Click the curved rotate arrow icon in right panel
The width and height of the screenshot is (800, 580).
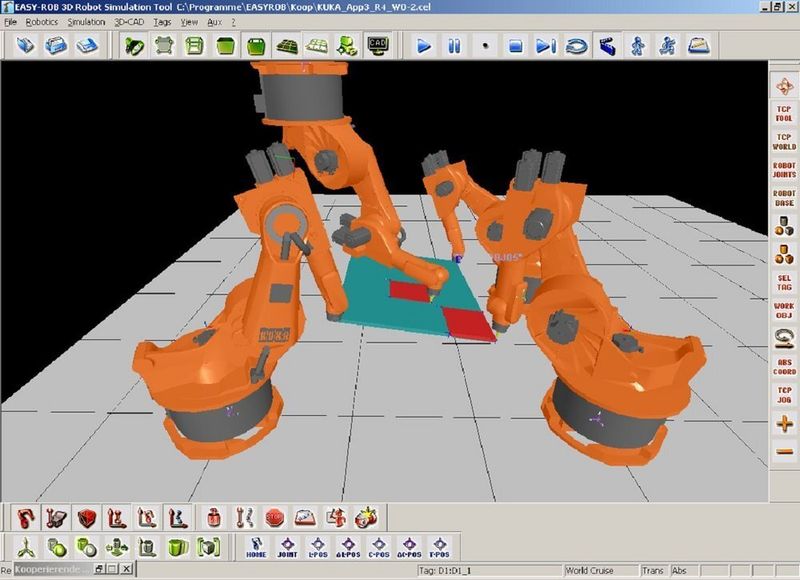pos(784,339)
